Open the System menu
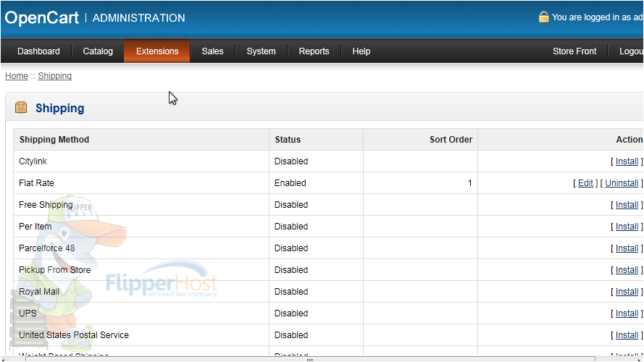This screenshot has height=362, width=644. pos(262,51)
